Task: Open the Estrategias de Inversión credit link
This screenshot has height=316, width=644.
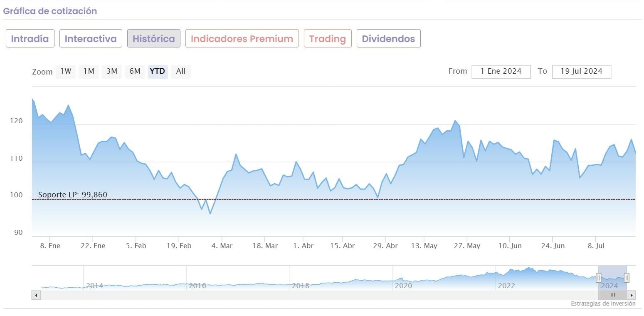Action: point(603,304)
